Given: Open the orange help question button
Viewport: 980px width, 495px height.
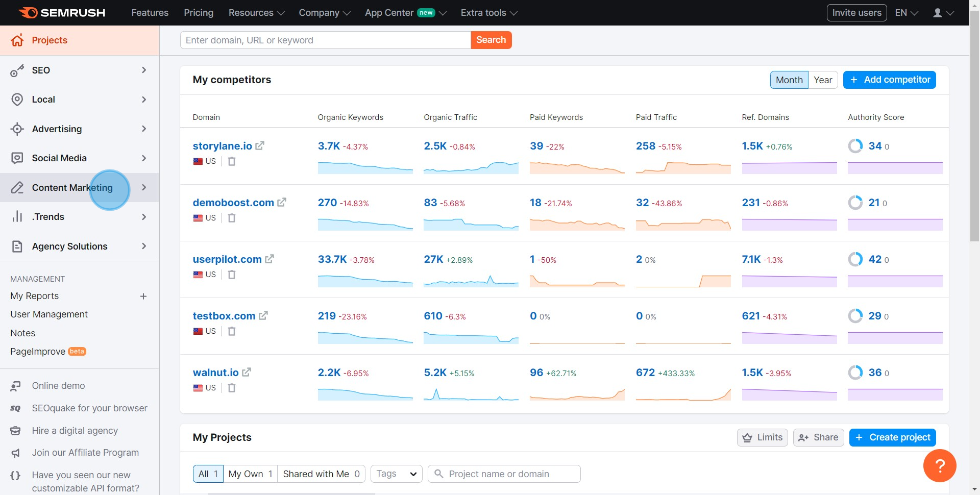Looking at the screenshot, I should pyautogui.click(x=940, y=465).
